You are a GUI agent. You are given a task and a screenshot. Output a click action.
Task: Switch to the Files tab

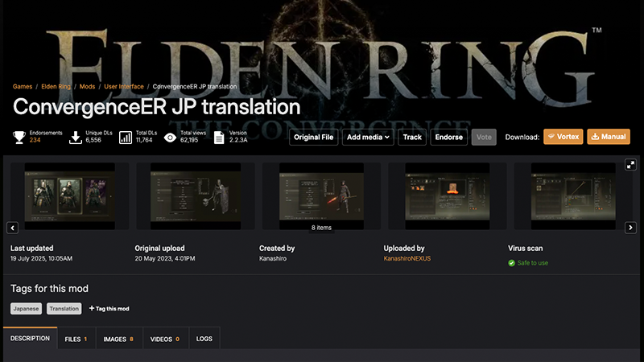76,339
